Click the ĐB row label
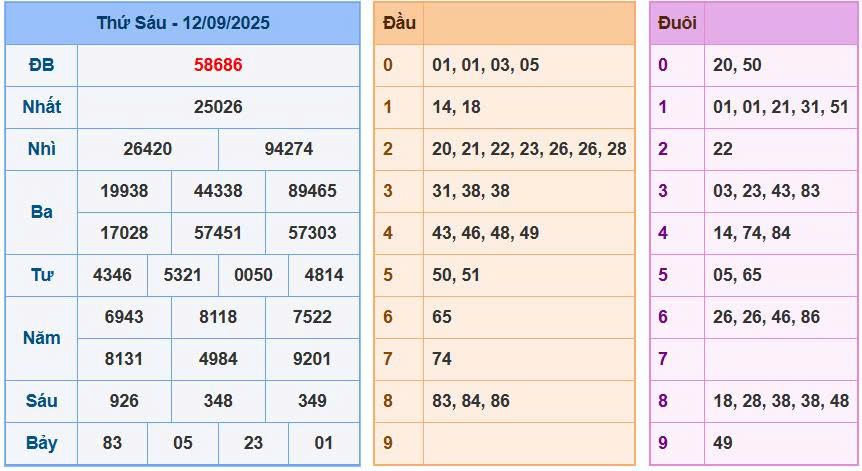This screenshot has height=471, width=862. pyautogui.click(x=41, y=65)
